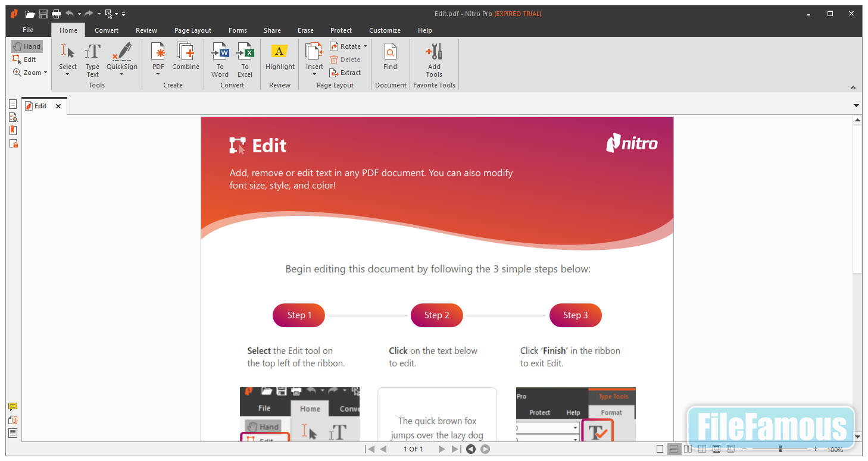Go to the first page

370,449
